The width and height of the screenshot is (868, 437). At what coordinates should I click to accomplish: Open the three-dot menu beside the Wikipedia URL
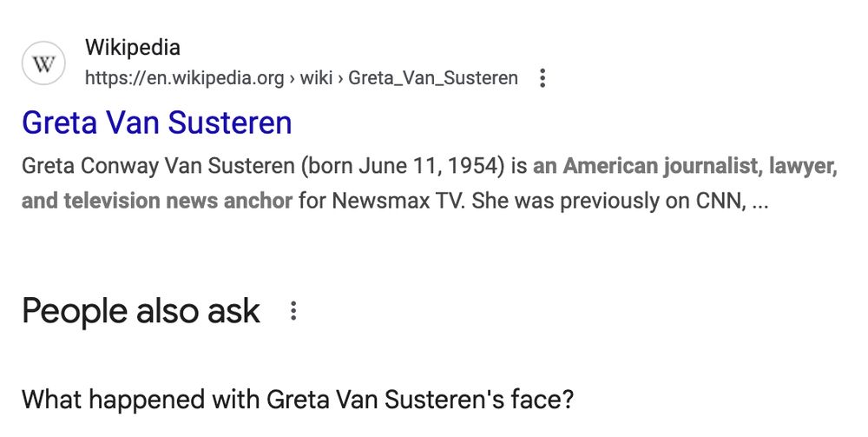[x=542, y=78]
